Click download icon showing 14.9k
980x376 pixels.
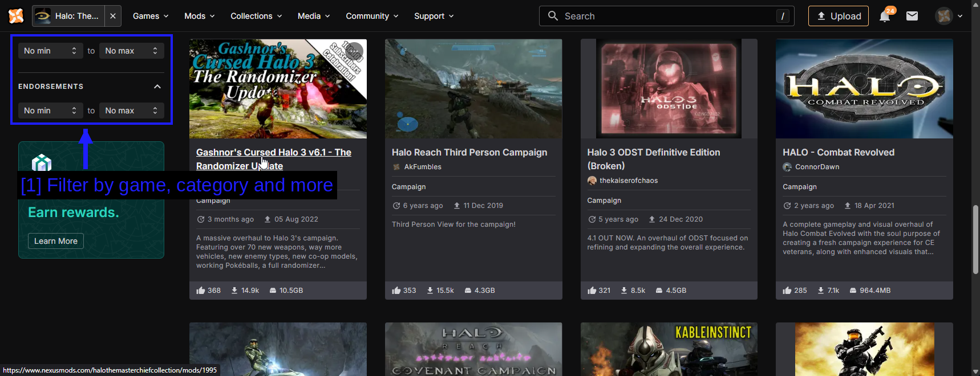click(x=234, y=291)
